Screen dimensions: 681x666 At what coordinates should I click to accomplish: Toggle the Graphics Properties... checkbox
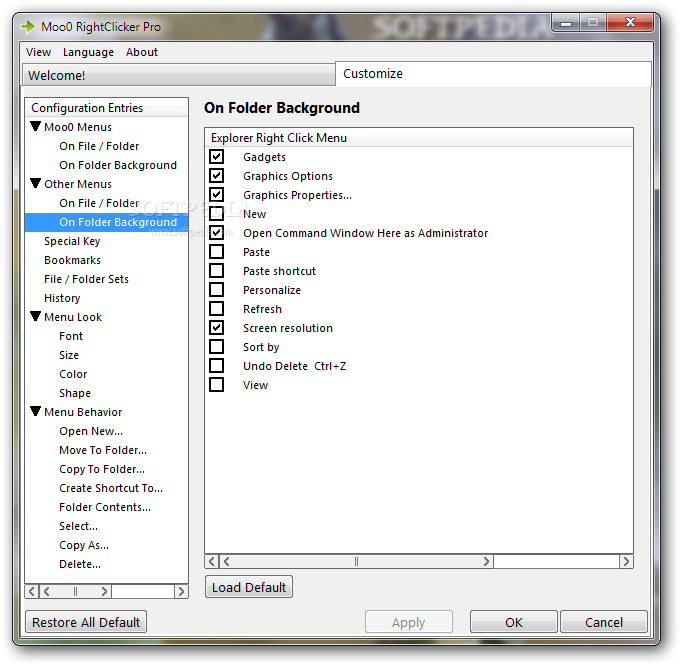tap(216, 195)
